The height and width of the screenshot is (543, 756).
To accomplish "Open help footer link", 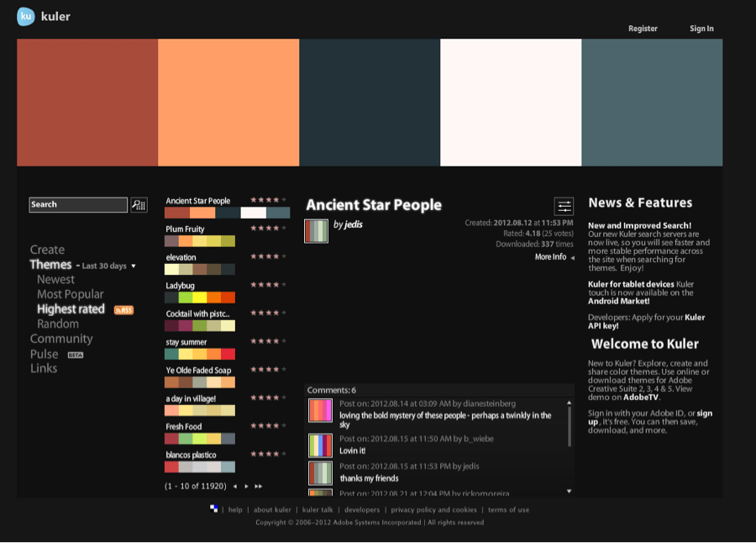I will click(235, 509).
